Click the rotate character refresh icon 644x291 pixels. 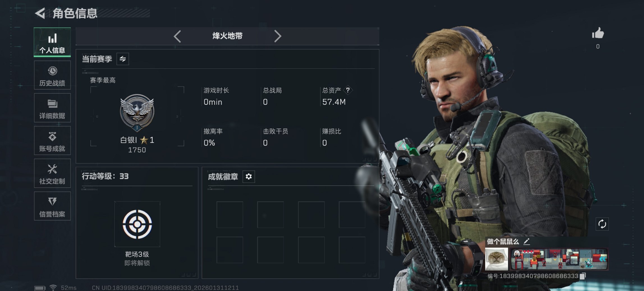click(x=602, y=224)
